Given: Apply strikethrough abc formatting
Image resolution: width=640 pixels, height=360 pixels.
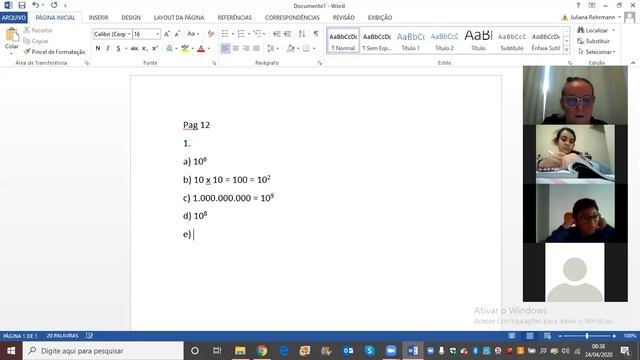Looking at the screenshot, I should click(134, 49).
